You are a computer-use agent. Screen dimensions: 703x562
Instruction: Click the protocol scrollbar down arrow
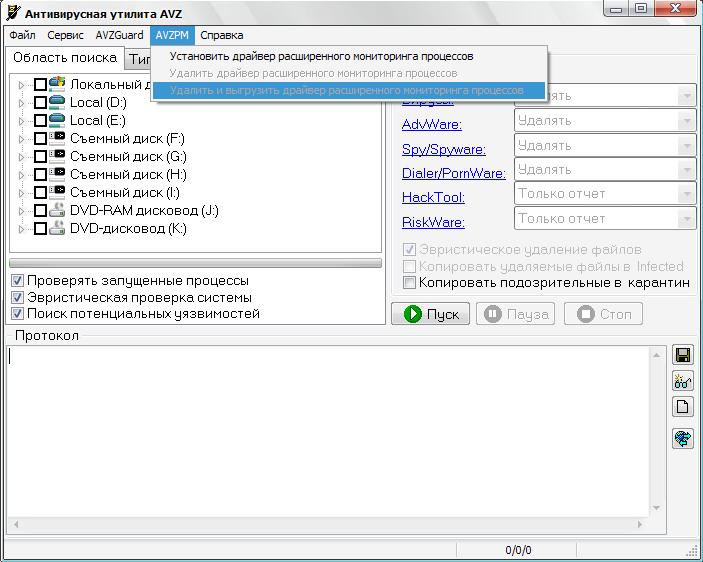pos(656,508)
